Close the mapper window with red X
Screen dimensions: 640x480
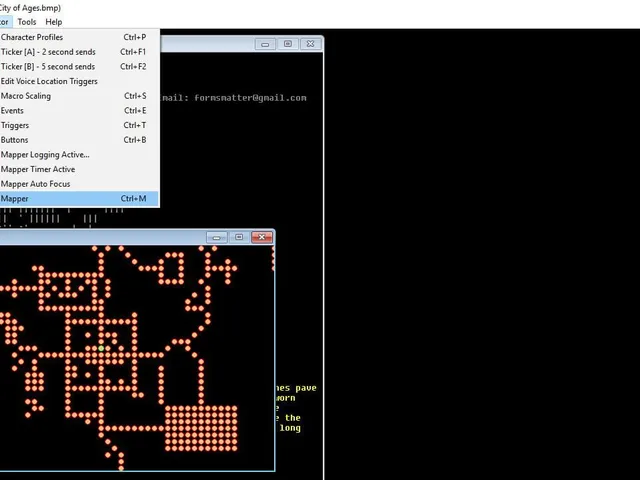tap(262, 237)
